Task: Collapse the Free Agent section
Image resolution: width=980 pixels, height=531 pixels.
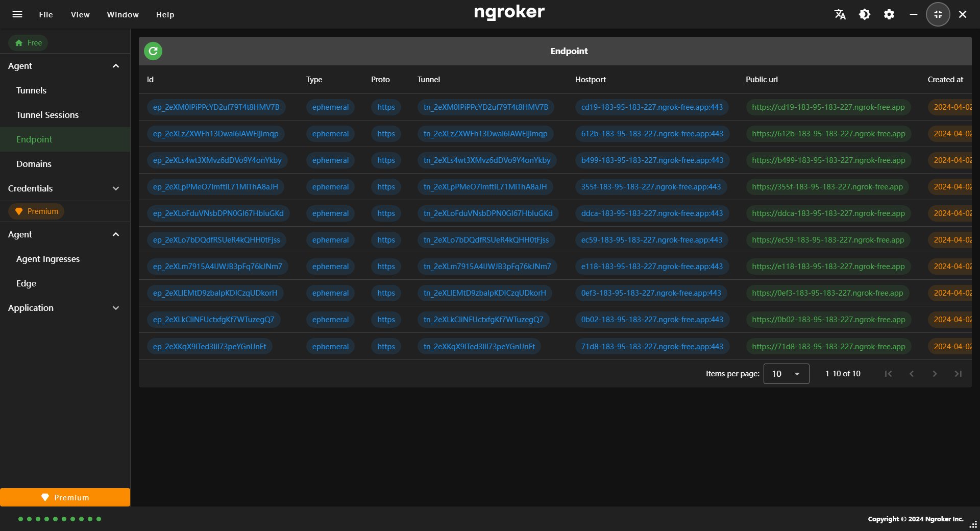Action: click(x=65, y=66)
